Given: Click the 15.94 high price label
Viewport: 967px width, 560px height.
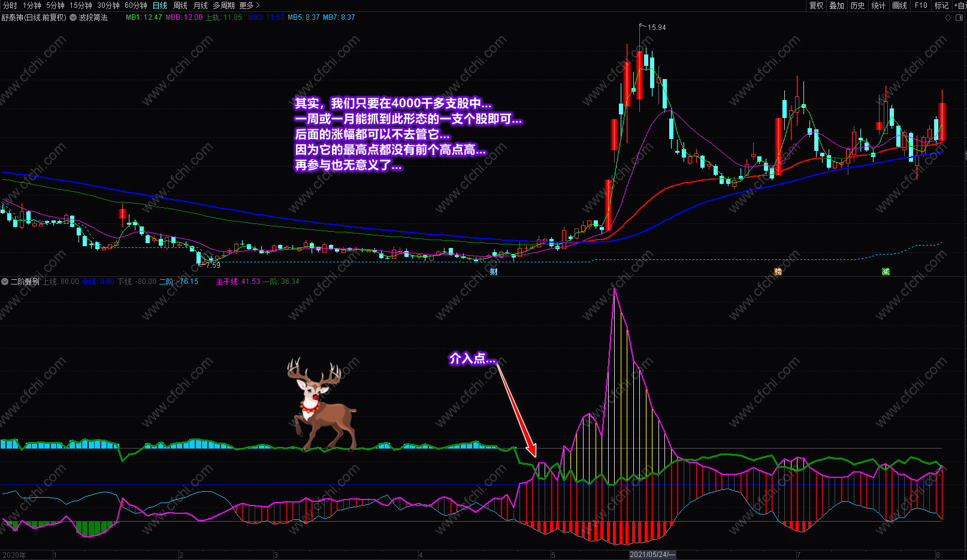Looking at the screenshot, I should (x=657, y=28).
